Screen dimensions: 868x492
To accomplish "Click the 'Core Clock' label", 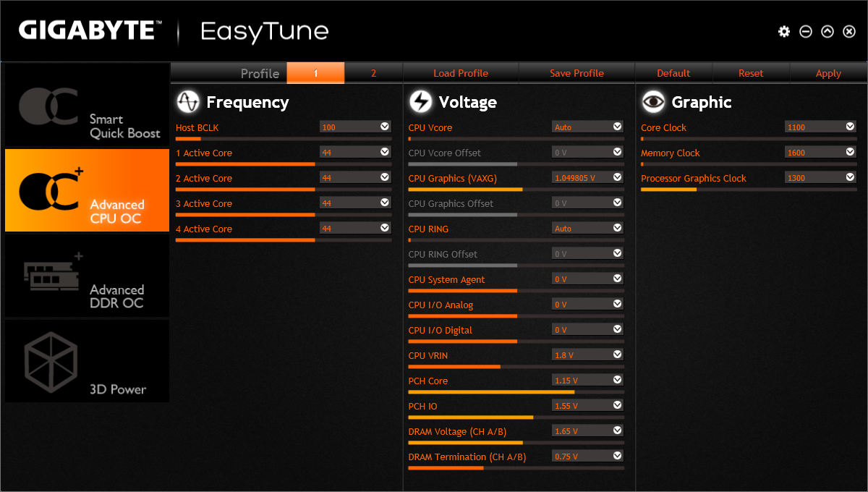I will (x=663, y=127).
